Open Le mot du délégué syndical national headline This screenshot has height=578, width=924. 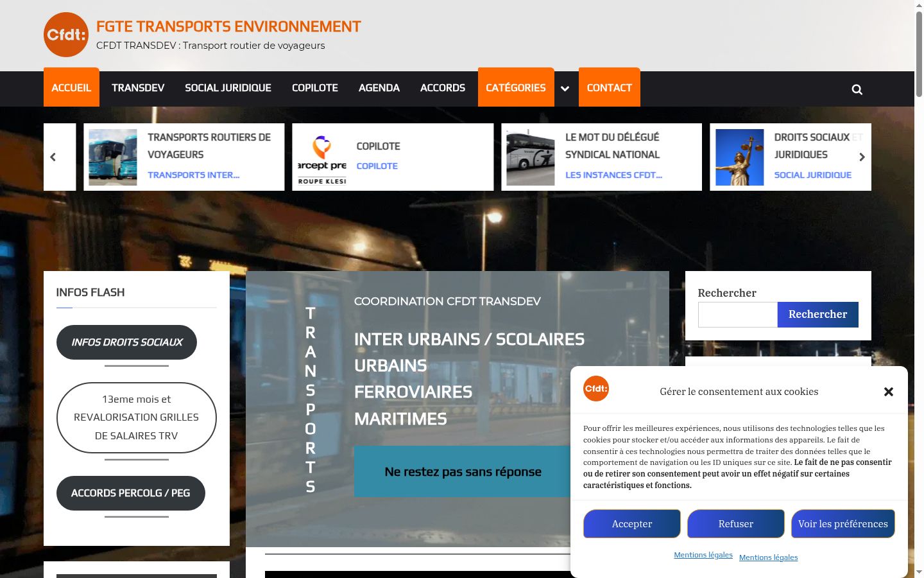pyautogui.click(x=612, y=146)
